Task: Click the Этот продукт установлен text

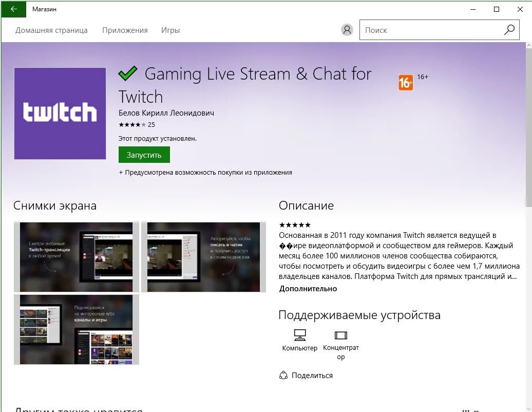Action: click(x=158, y=139)
